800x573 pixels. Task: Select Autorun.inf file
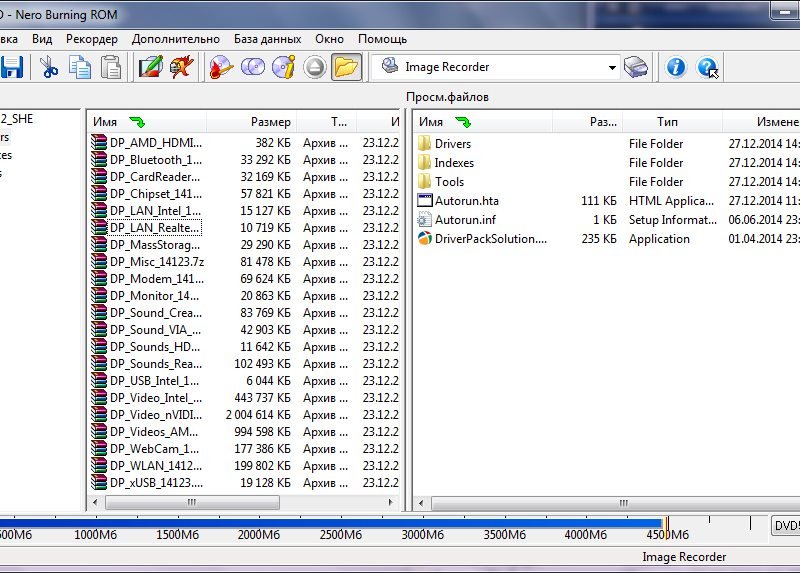pos(465,220)
